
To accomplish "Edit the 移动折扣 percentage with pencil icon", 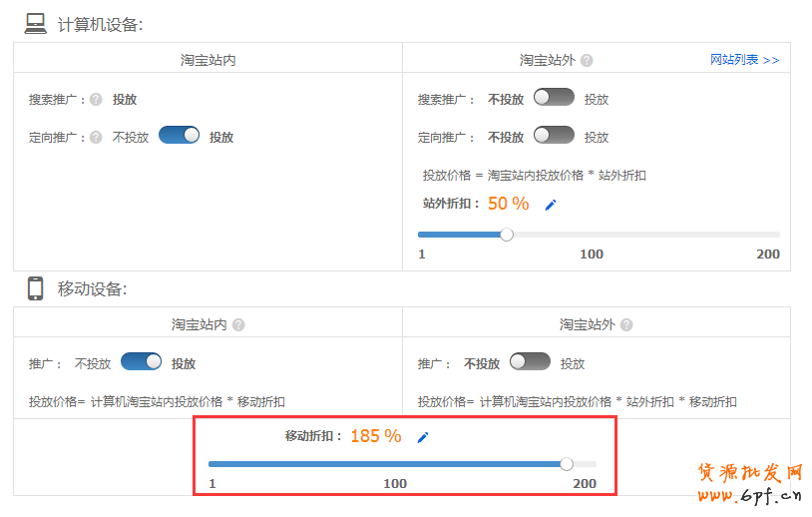I will (423, 437).
